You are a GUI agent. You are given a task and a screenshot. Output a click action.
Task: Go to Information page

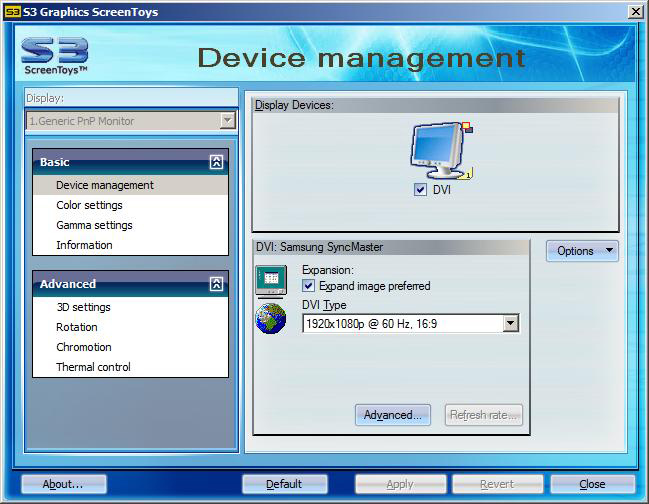click(x=84, y=245)
